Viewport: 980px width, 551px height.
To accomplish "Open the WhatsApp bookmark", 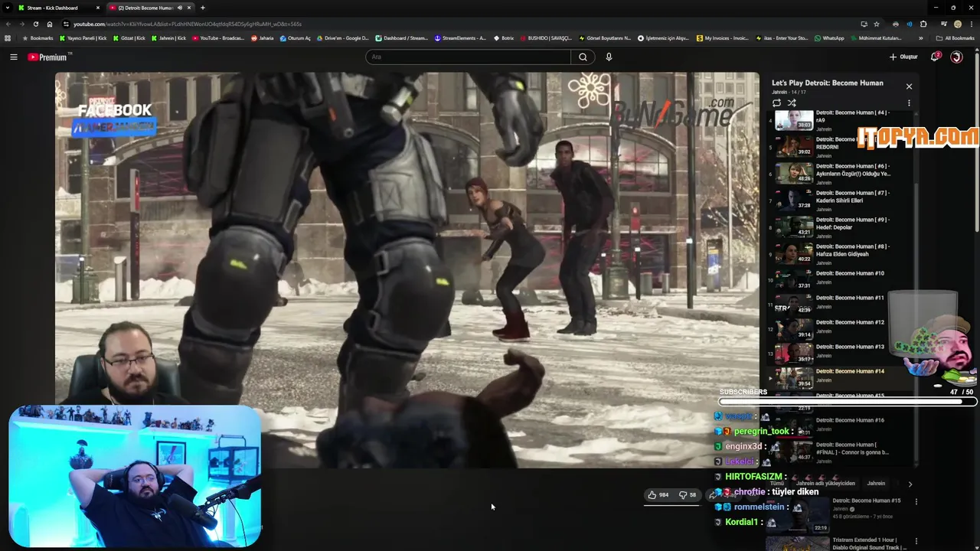I will (829, 38).
